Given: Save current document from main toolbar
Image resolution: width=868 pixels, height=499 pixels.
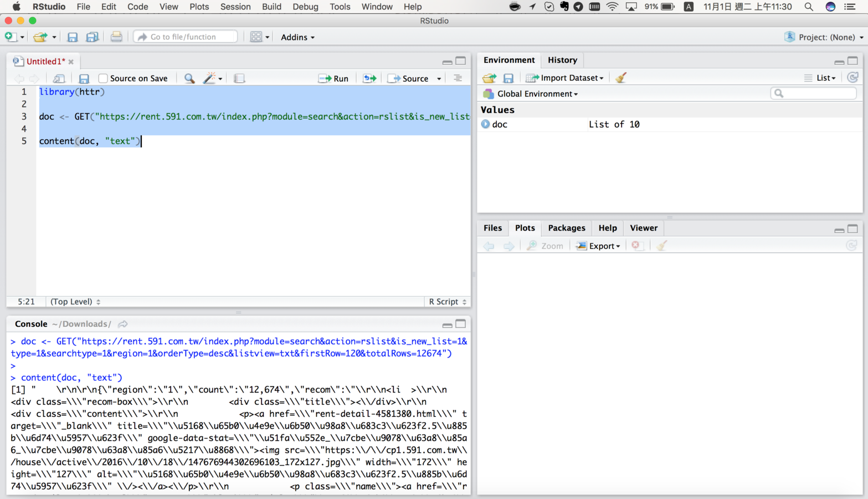Looking at the screenshot, I should [x=73, y=37].
